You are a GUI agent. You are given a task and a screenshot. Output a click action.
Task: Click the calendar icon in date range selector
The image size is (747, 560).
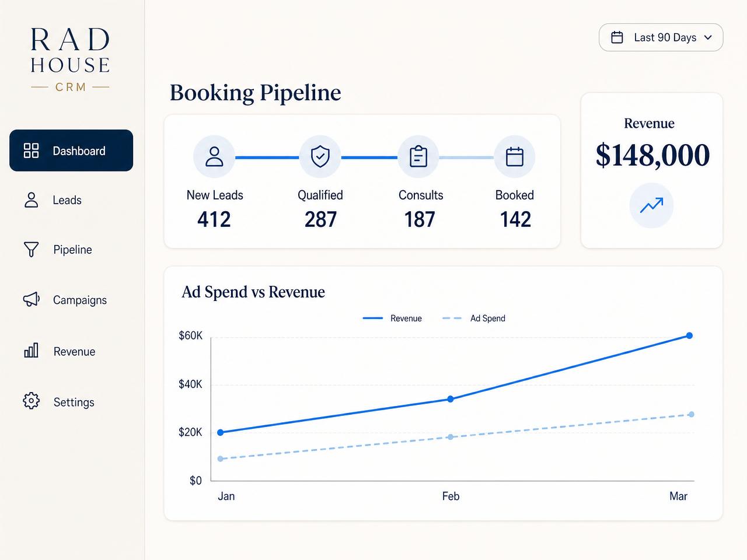[x=617, y=37]
